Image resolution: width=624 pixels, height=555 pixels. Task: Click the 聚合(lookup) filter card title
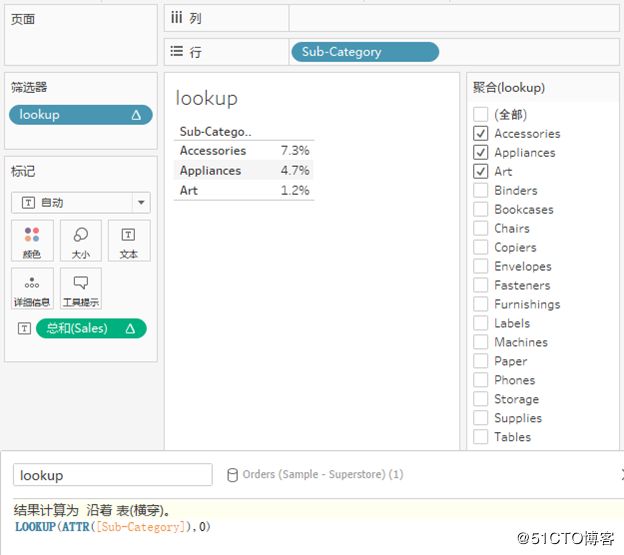(x=509, y=88)
